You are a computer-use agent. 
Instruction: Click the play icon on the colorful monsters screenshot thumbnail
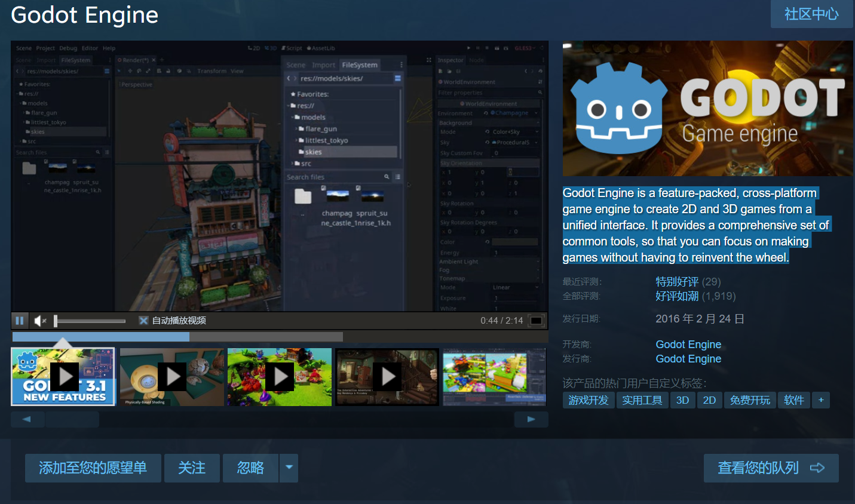tap(280, 376)
